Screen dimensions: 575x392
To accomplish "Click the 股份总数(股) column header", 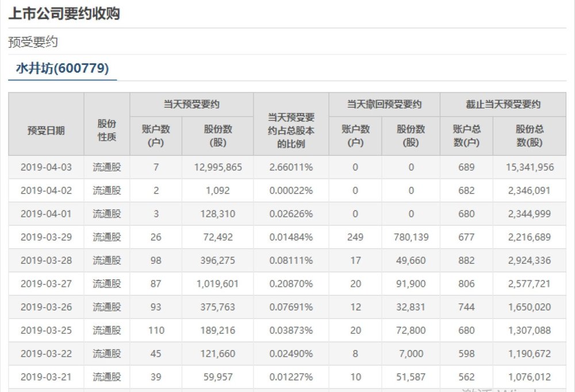I will point(530,136).
